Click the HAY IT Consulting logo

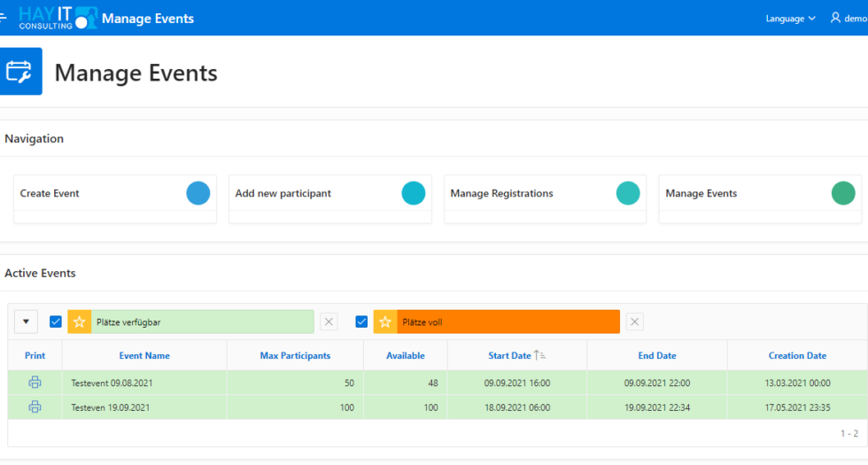coord(58,18)
